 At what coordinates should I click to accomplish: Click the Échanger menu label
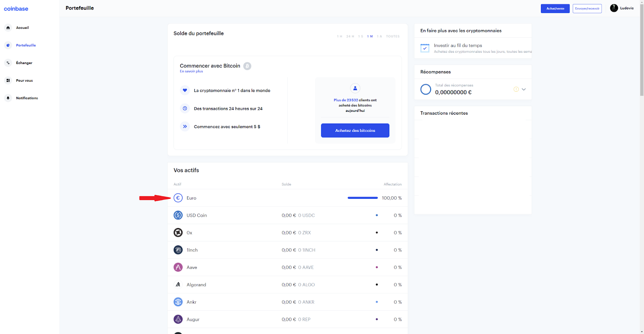[24, 63]
